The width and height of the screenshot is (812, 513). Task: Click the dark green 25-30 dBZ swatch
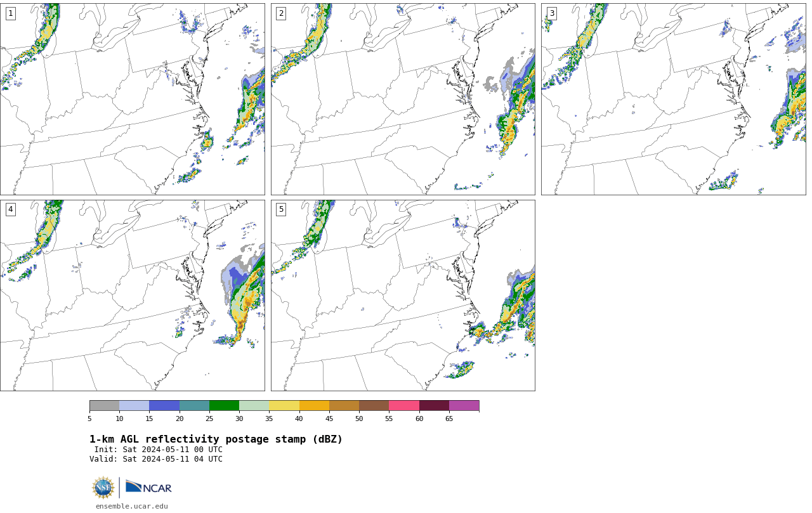(224, 406)
